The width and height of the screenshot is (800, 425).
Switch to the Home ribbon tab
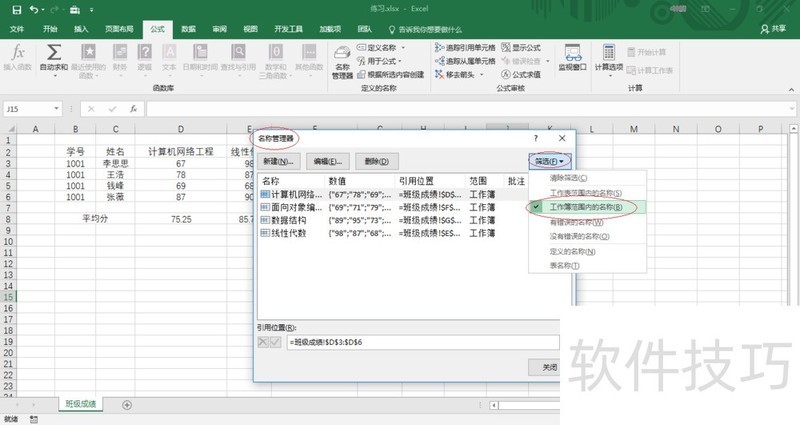pos(50,29)
